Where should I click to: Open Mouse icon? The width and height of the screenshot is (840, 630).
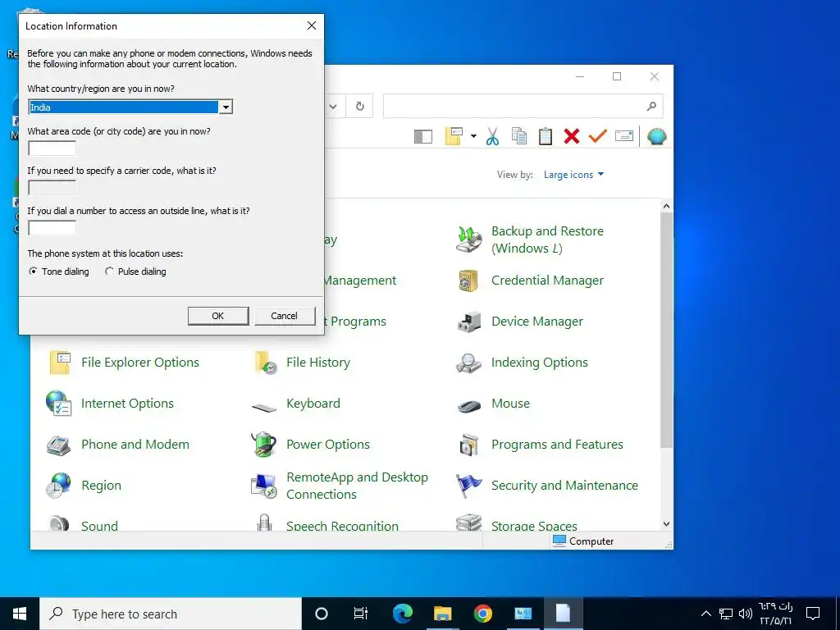(468, 405)
